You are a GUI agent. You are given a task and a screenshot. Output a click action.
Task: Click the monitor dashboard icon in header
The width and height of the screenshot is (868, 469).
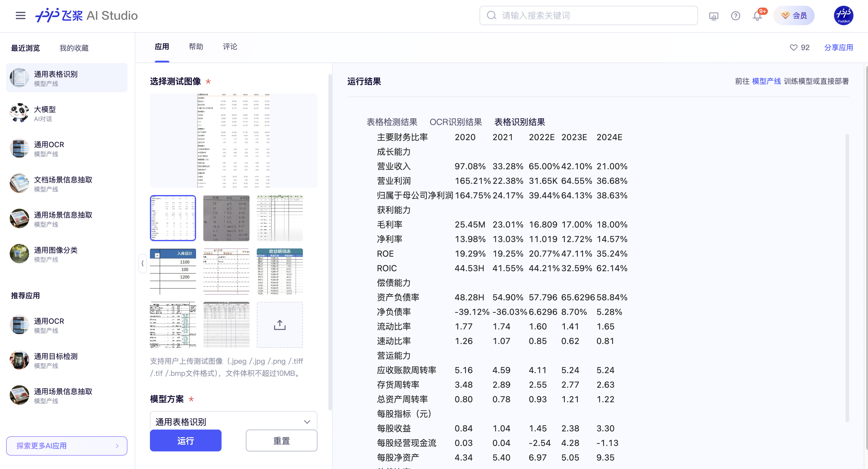(714, 16)
